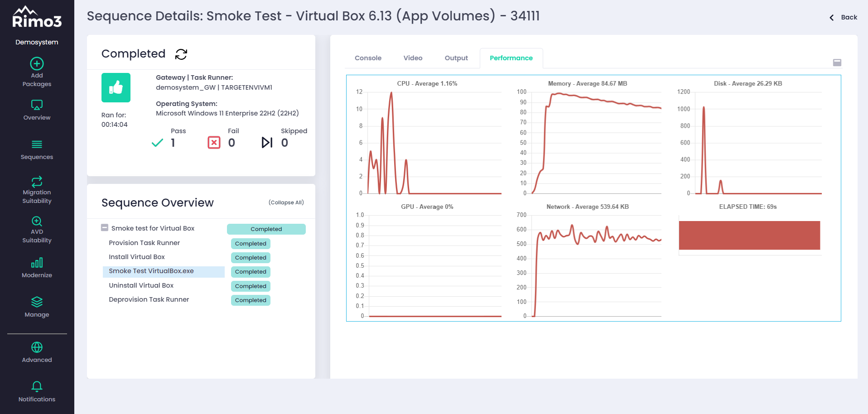Select Provision Task Runner step

(x=144, y=243)
